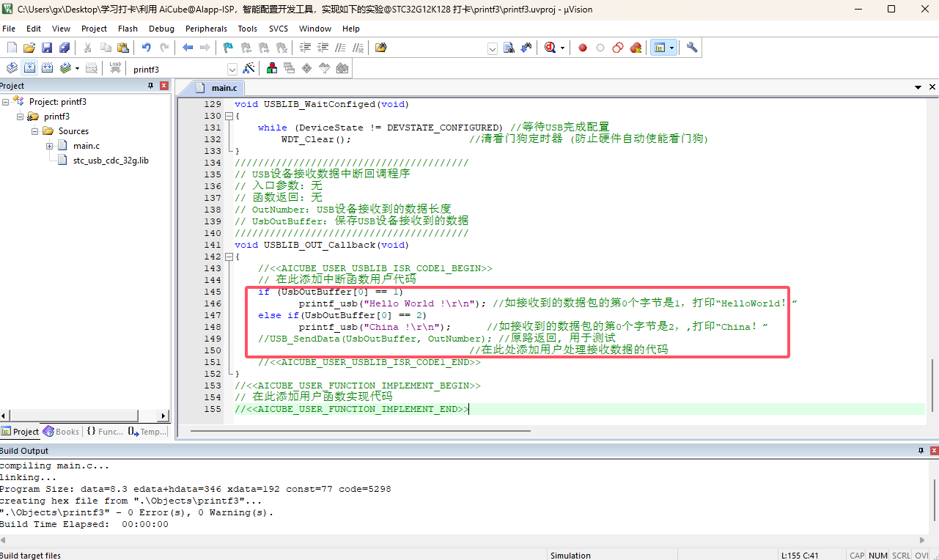Collapse the Sources folder node
Image resolution: width=939 pixels, height=560 pixels.
(x=34, y=131)
